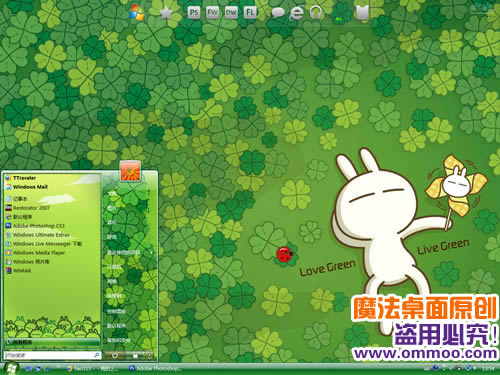Image resolution: width=500 pixels, height=375 pixels.
Task: Expand the recent items arrow in Start menu right pane
Action: [152, 252]
